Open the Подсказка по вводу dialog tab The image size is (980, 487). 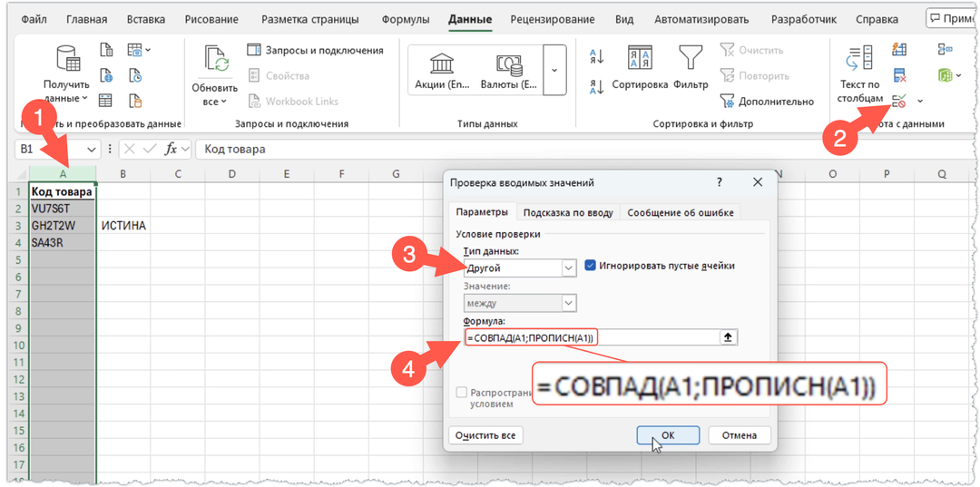pyautogui.click(x=569, y=212)
